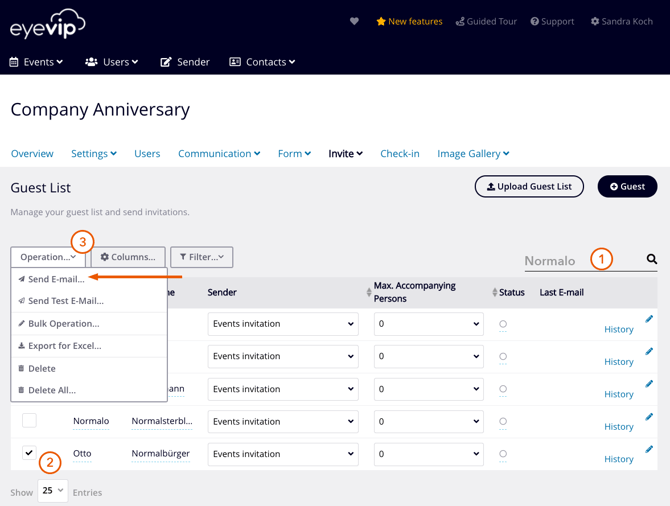This screenshot has width=670, height=506.
Task: Click the add Guest button
Action: point(627,187)
